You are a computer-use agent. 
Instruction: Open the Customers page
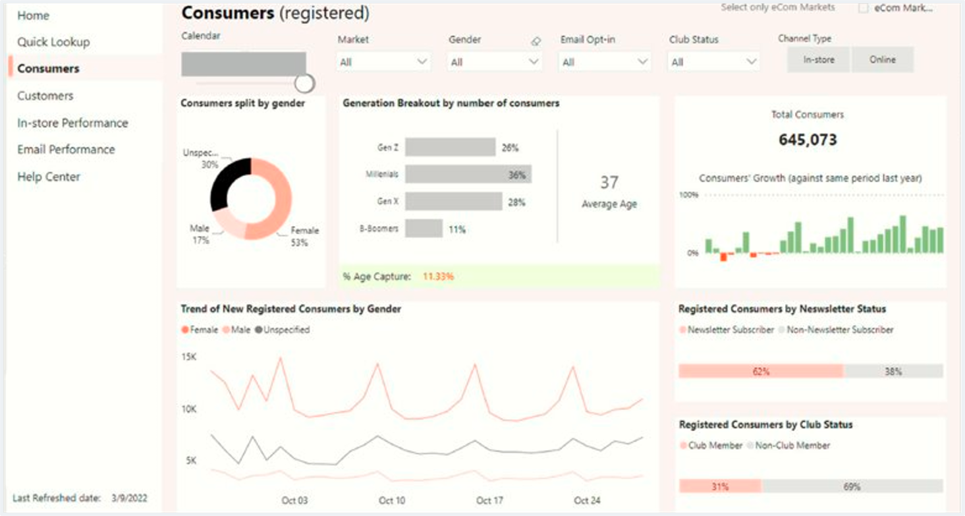(45, 95)
